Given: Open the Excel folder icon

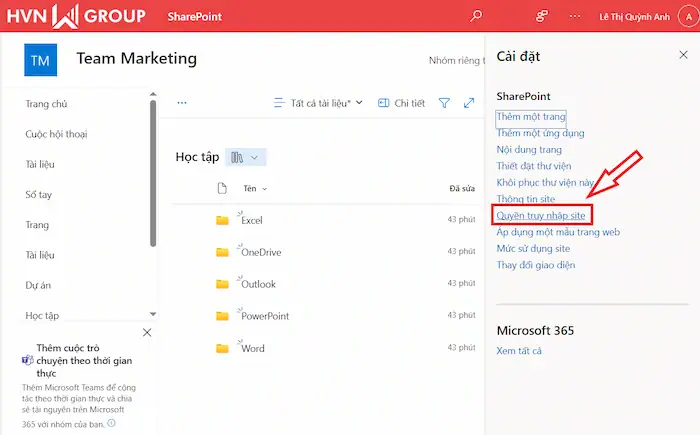Looking at the screenshot, I should 222,220.
